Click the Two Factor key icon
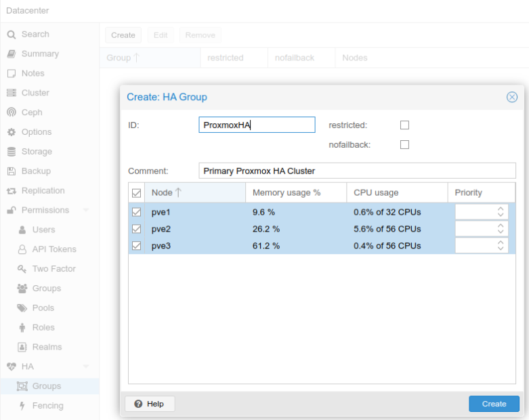 tap(22, 269)
